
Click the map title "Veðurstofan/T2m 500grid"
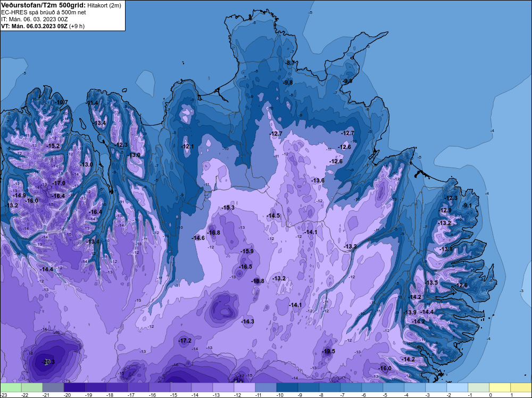43,5
